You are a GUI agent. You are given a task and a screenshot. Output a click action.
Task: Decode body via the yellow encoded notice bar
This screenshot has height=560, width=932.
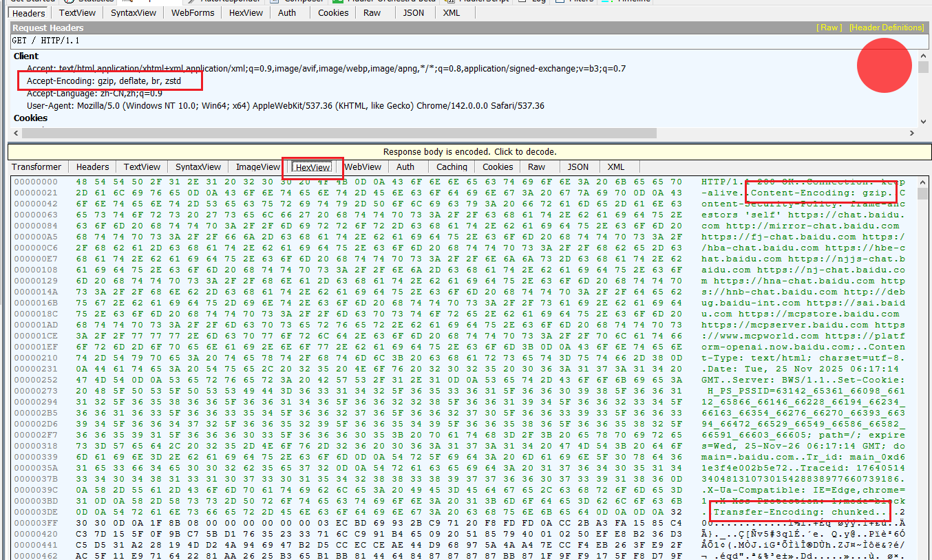point(469,151)
